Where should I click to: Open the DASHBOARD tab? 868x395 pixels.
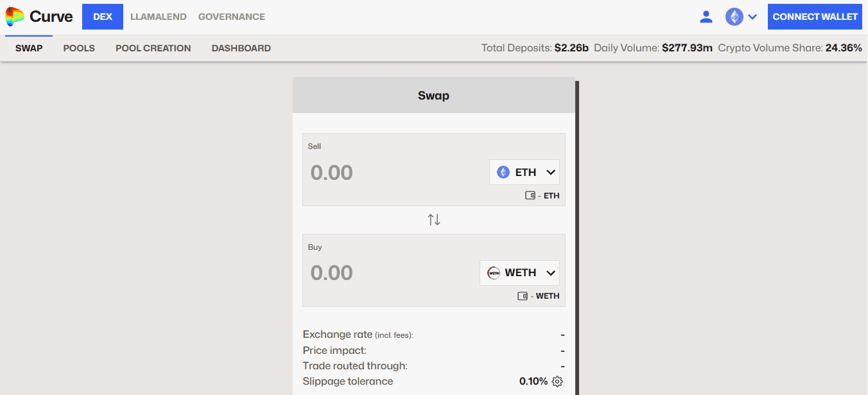[x=241, y=48]
